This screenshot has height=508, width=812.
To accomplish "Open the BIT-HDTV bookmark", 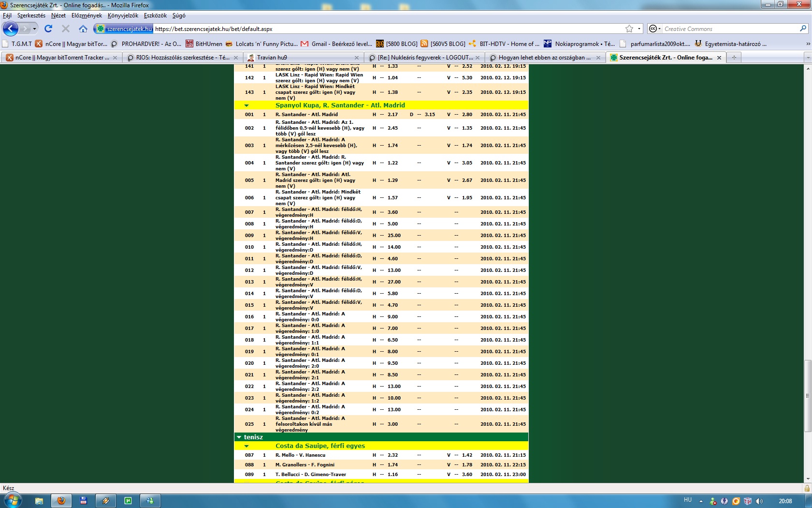I will click(x=504, y=44).
